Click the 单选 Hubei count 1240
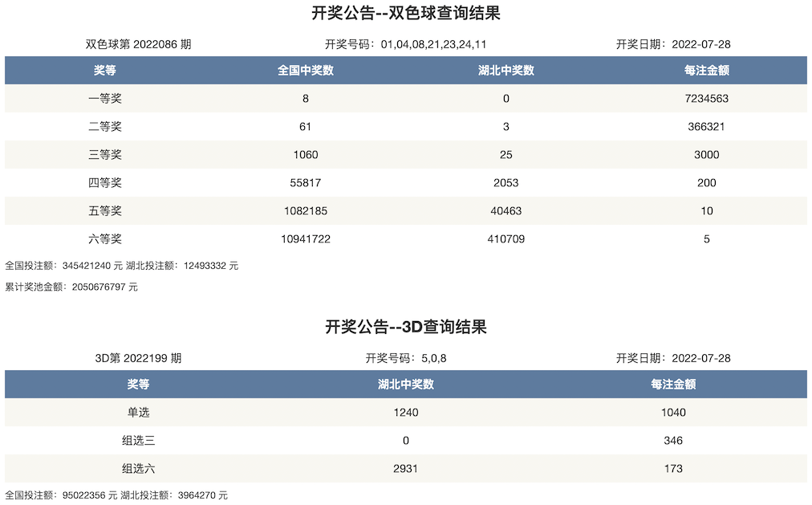 pyautogui.click(x=405, y=413)
